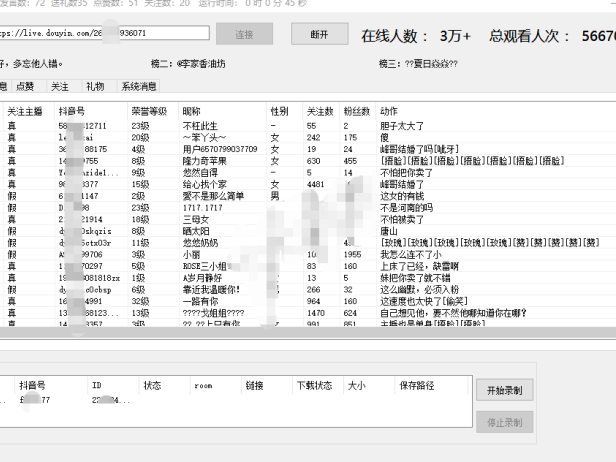Click the comment 这女的有钱
This screenshot has height=462, width=616.
402,196
